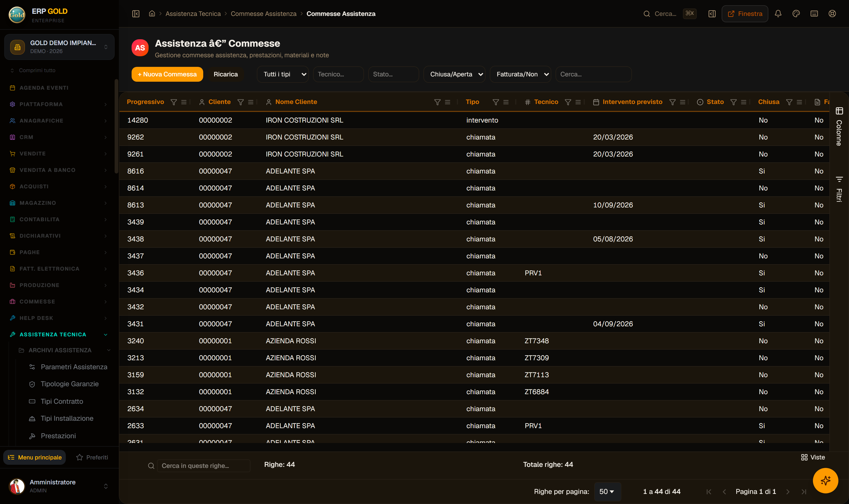The width and height of the screenshot is (849, 504).
Task: Switch to the Preferiti menu
Action: (x=92, y=457)
